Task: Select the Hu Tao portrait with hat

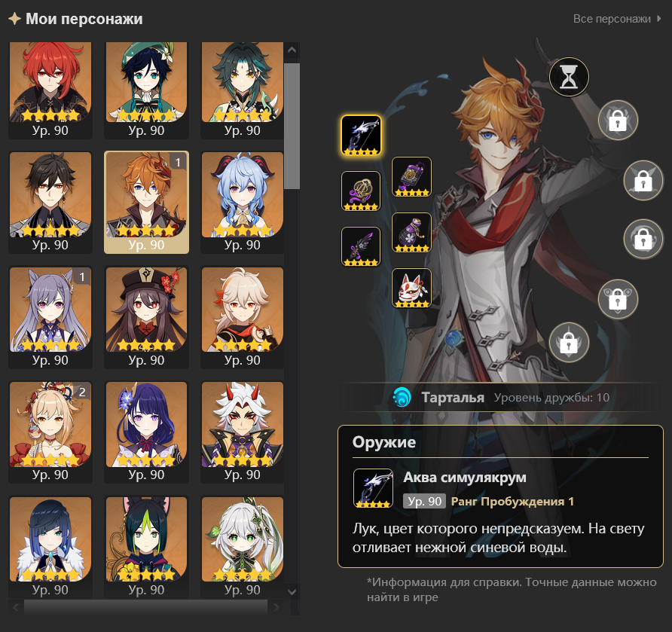Action: point(146,317)
